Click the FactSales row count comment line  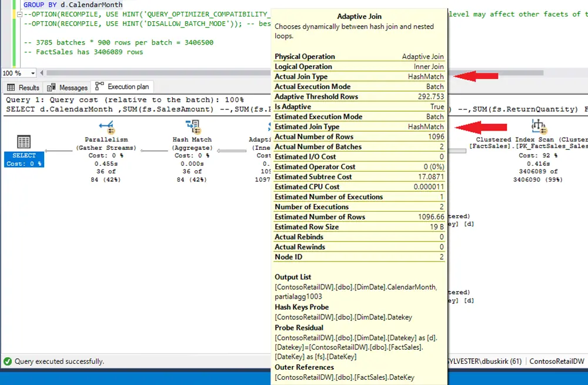[x=83, y=52]
